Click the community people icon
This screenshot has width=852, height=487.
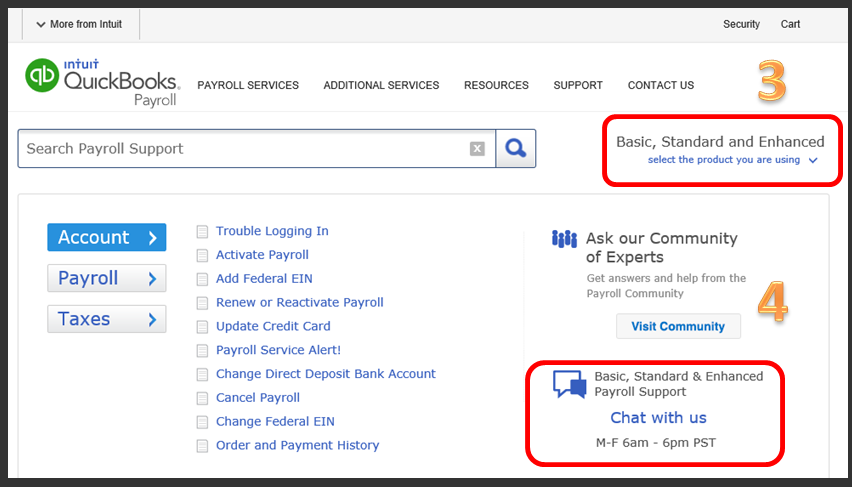point(564,239)
